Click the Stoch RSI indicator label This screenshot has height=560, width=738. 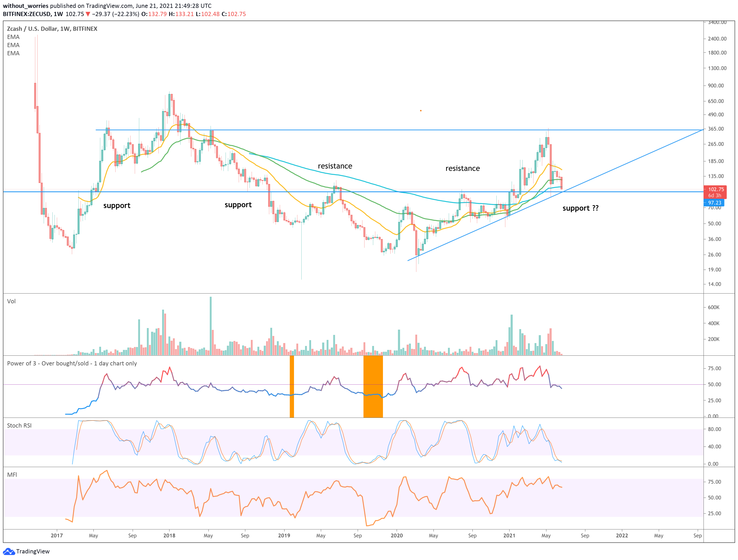[x=19, y=425]
